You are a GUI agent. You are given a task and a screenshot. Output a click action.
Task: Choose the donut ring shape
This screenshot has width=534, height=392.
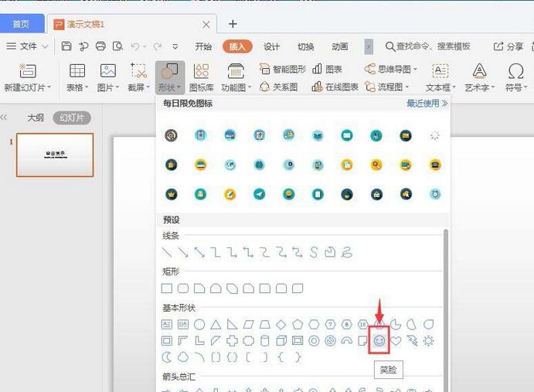pyautogui.click(x=314, y=340)
